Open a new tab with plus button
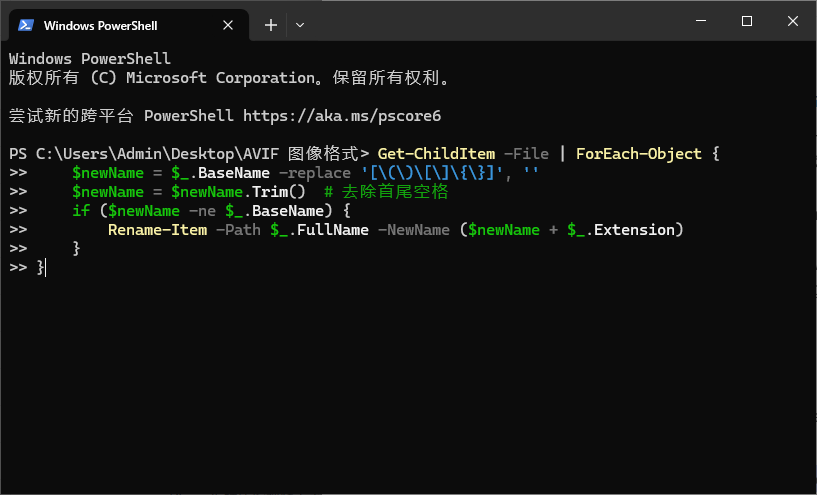817x495 pixels. click(270, 25)
